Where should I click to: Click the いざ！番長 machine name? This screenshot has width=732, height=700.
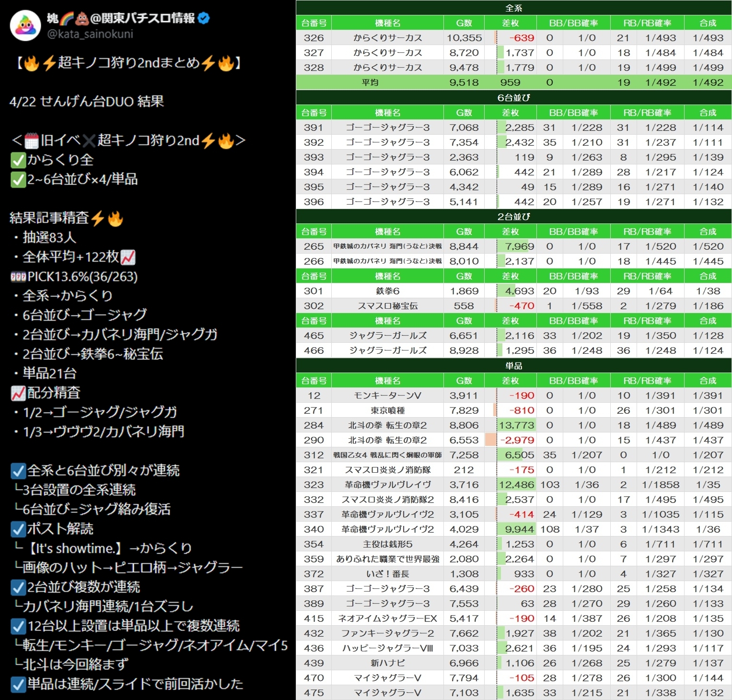pyautogui.click(x=388, y=574)
